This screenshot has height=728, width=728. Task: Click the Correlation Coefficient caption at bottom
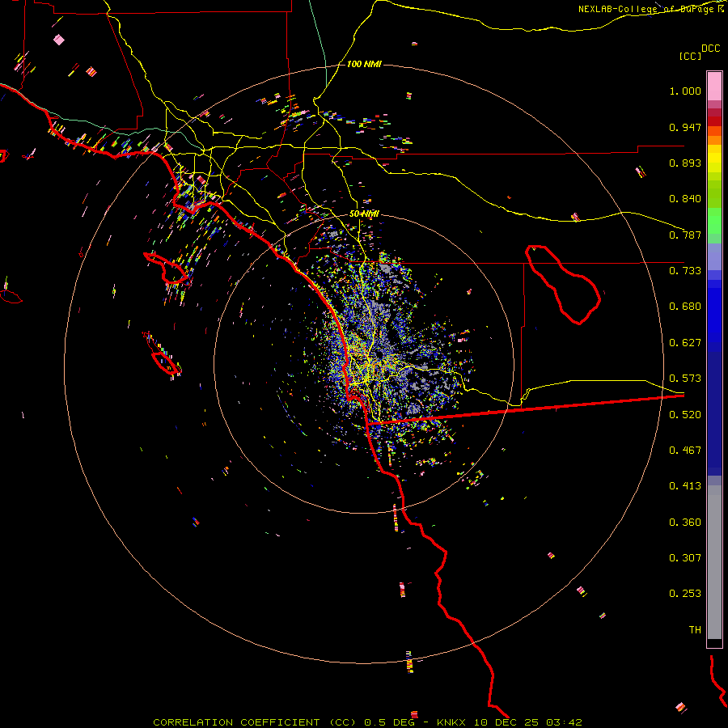(x=367, y=722)
